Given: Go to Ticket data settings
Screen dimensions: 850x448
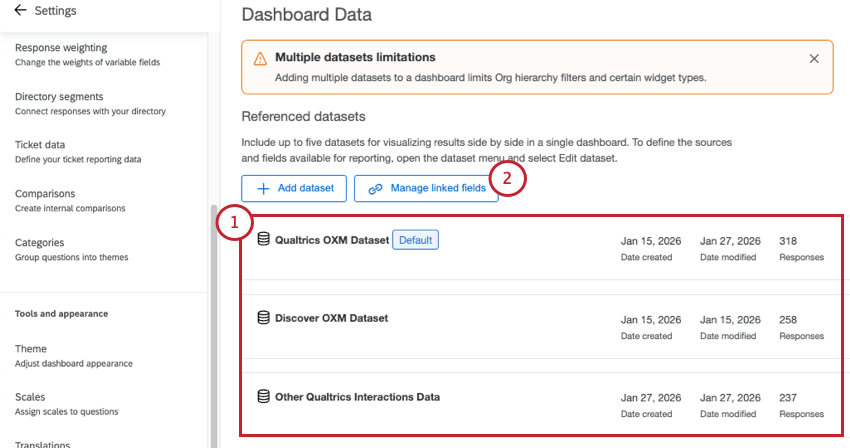Looking at the screenshot, I should (x=40, y=145).
